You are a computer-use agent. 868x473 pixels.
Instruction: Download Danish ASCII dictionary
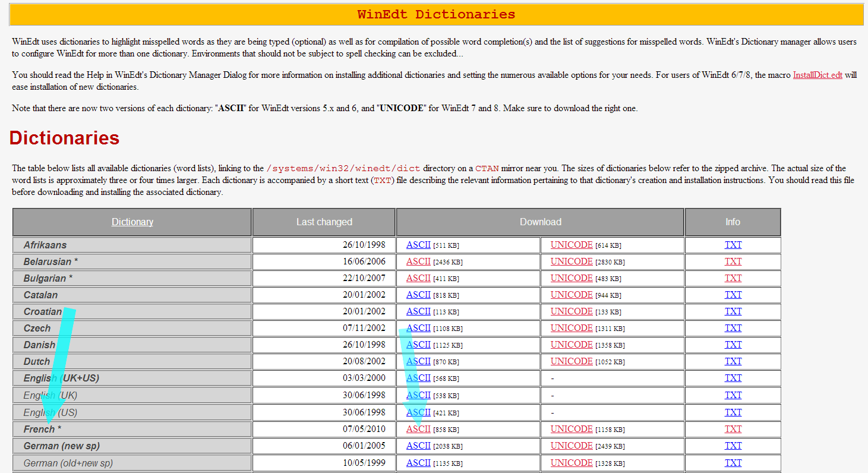pyautogui.click(x=418, y=345)
